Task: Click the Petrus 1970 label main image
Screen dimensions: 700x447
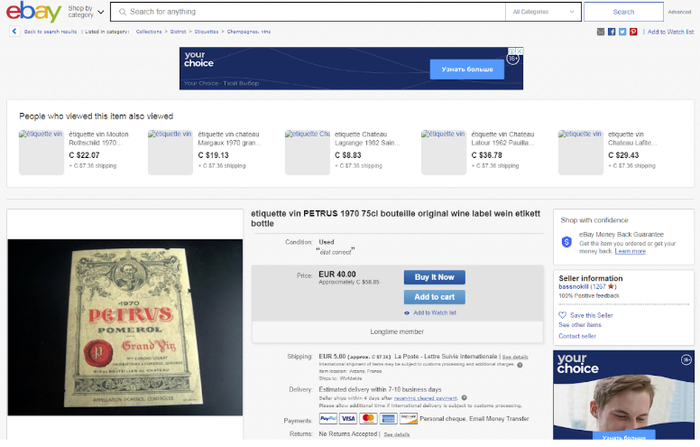Action: pyautogui.click(x=125, y=327)
